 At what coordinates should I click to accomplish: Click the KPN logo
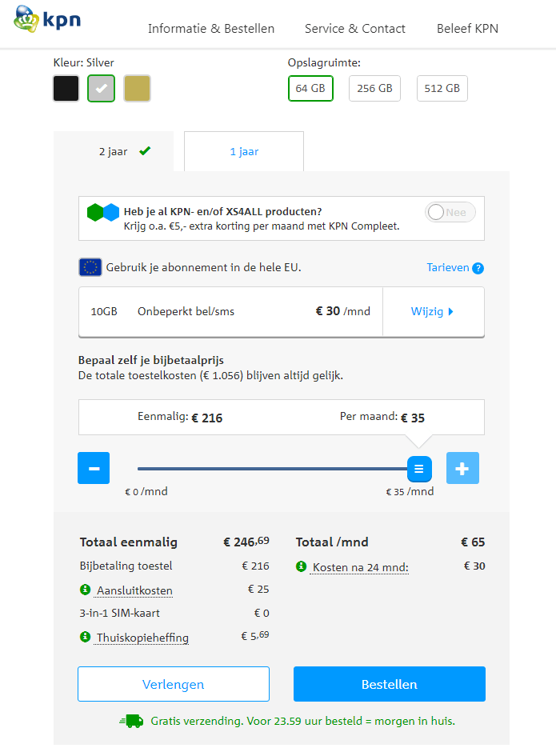pos(46,19)
